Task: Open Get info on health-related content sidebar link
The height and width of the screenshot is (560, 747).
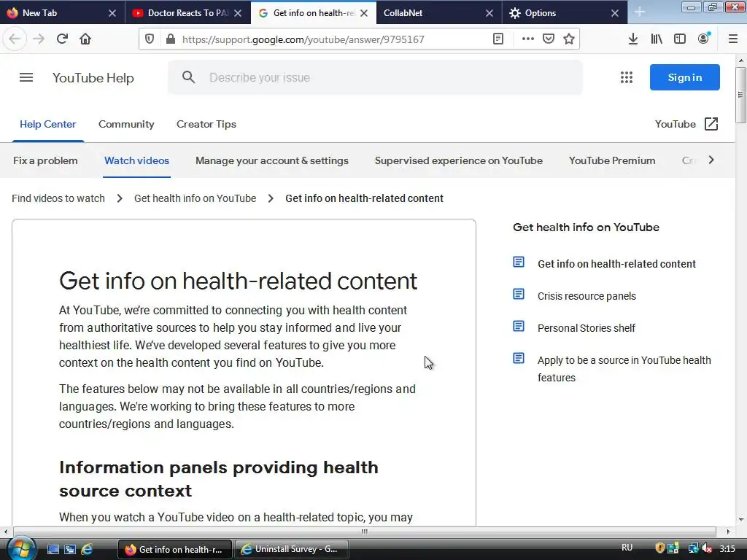Action: pyautogui.click(x=616, y=264)
